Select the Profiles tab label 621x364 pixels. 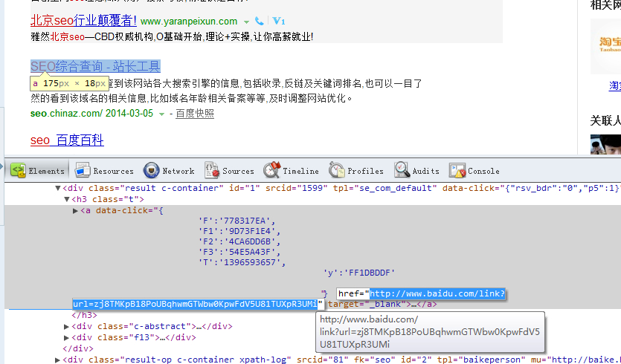(366, 171)
